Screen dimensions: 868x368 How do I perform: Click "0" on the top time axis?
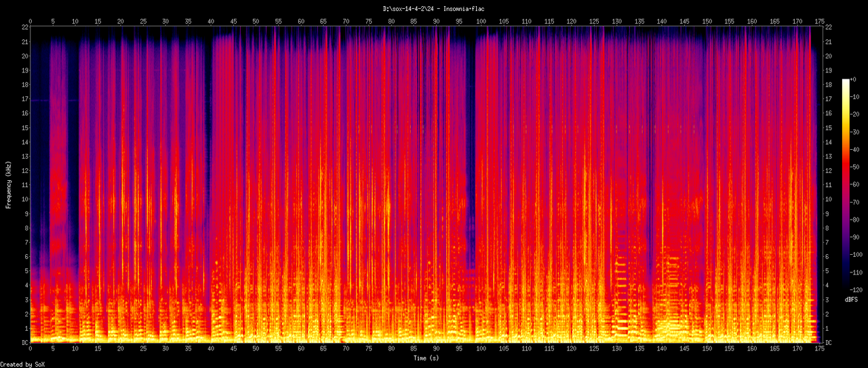pyautogui.click(x=31, y=21)
